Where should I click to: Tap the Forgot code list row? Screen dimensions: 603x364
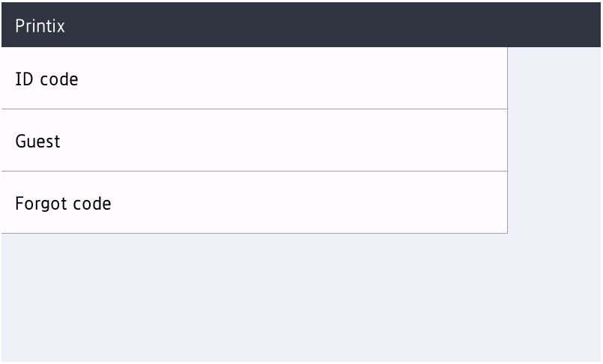253,203
